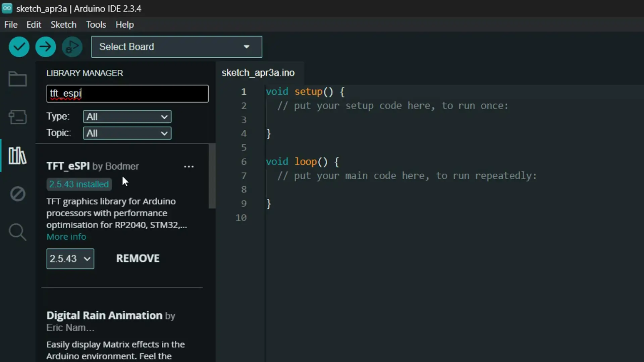
Task: Click the library list scrollbar
Action: (212, 176)
